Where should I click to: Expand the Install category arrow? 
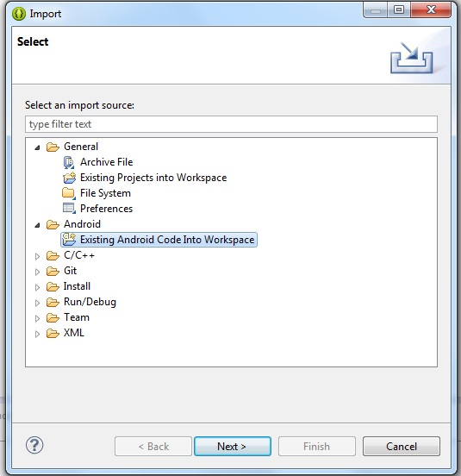point(37,287)
